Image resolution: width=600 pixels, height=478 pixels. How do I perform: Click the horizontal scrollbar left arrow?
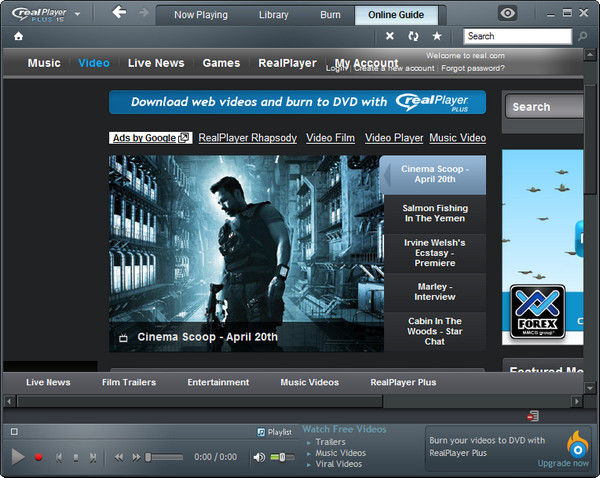click(10, 401)
